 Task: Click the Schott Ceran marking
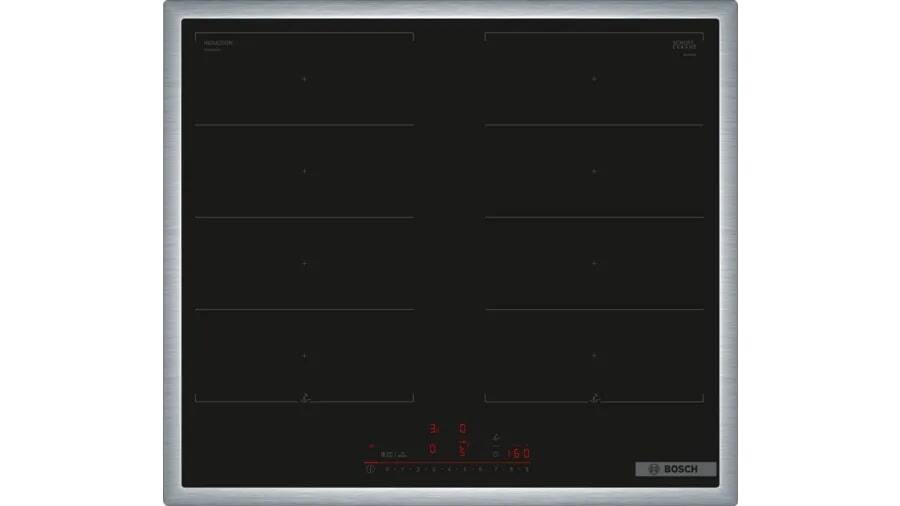tap(684, 45)
